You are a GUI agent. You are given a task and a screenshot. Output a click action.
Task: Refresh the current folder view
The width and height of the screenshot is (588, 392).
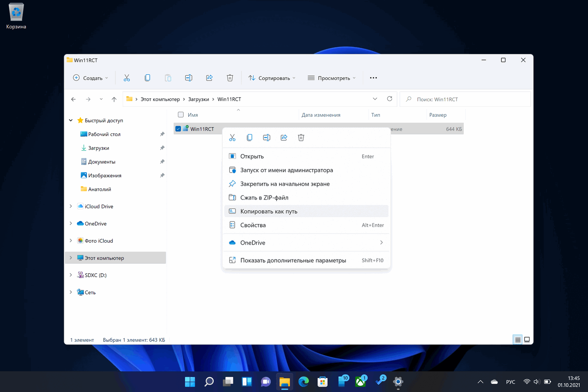tap(389, 99)
